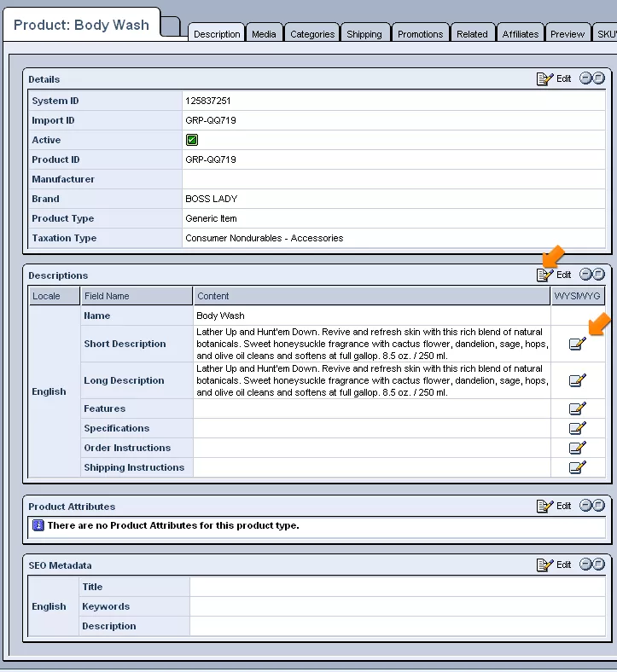Screen dimensions: 617x672
Task: Click Consumer Nondurables - Accessories taxation value
Action: click(264, 238)
